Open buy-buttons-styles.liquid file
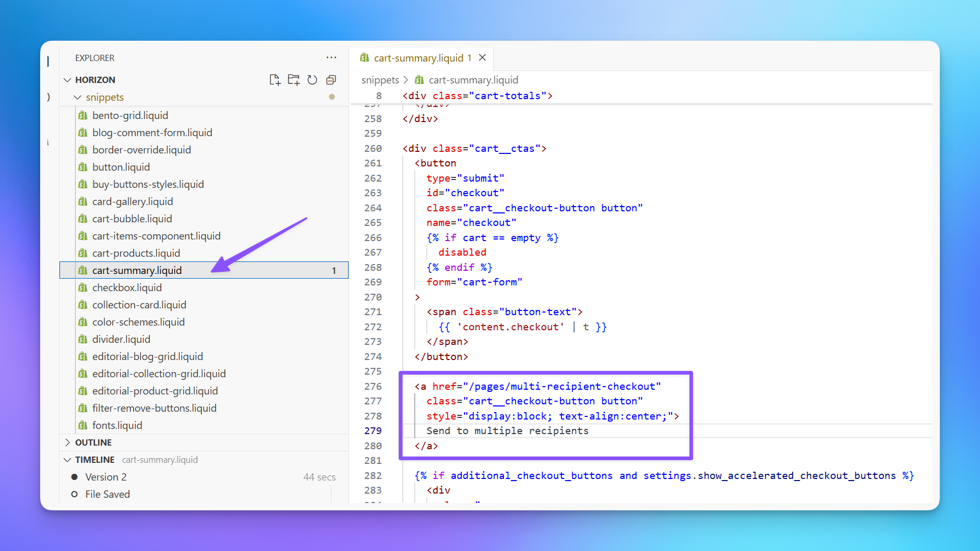This screenshot has width=980, height=551. [x=148, y=184]
